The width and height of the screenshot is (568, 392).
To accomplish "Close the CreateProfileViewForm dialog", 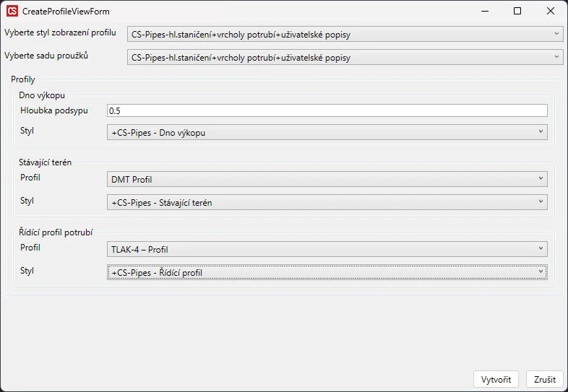I will click(x=551, y=12).
